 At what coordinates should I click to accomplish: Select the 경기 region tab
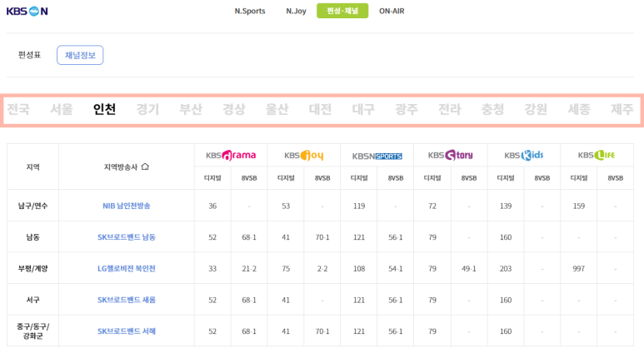(x=147, y=109)
